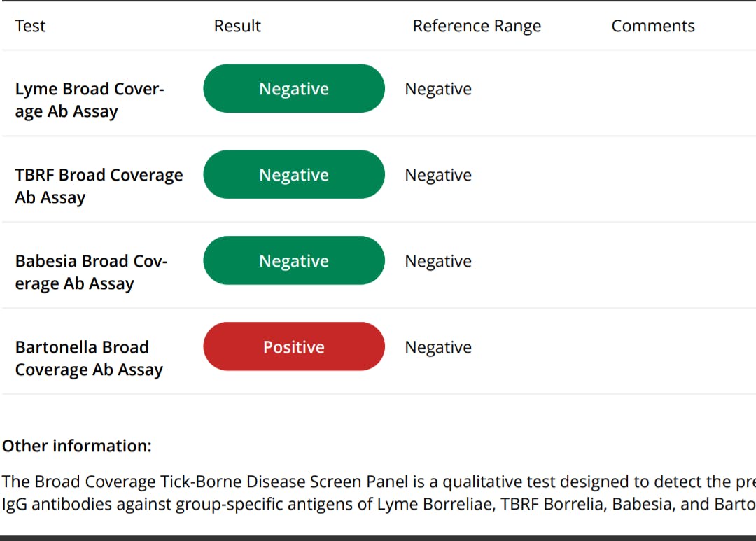Select the Lyme Broad Coverage Ab Assay name
Image resolution: width=756 pixels, height=541 pixels.
(89, 100)
